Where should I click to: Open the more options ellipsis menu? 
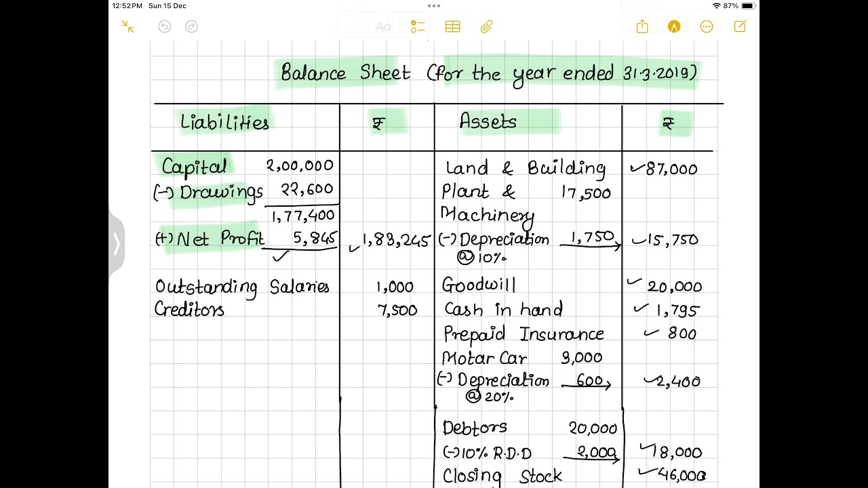pyautogui.click(x=707, y=26)
